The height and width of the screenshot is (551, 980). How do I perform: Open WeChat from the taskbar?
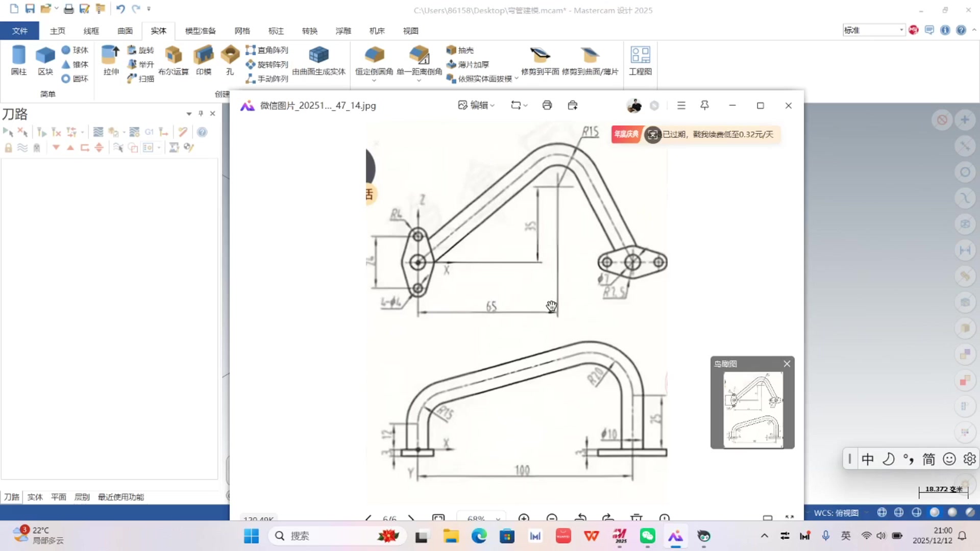647,536
